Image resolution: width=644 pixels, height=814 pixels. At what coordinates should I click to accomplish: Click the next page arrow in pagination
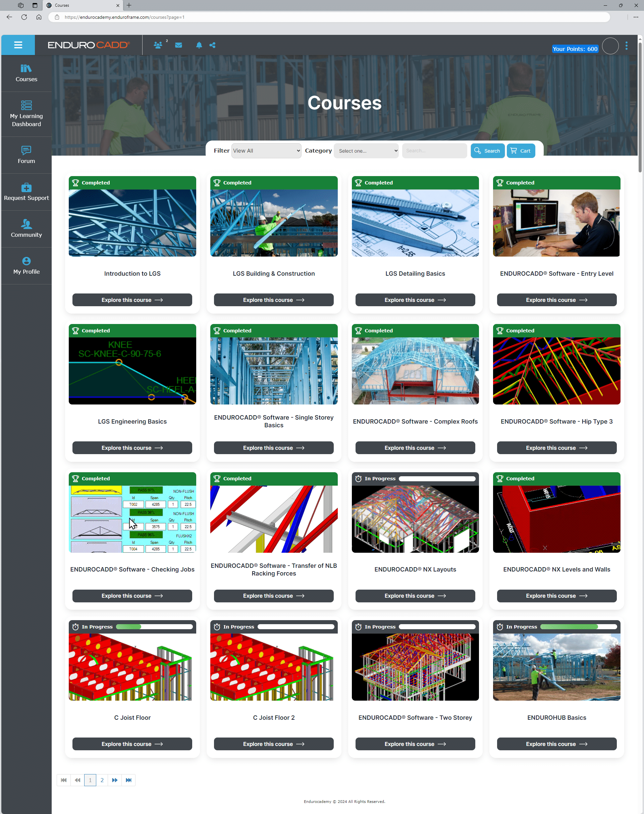point(115,780)
